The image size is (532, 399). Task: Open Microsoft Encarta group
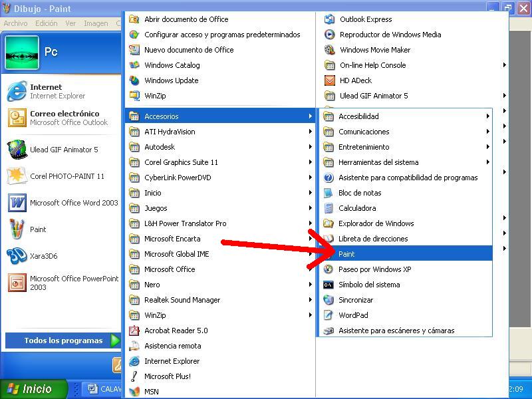click(220, 238)
